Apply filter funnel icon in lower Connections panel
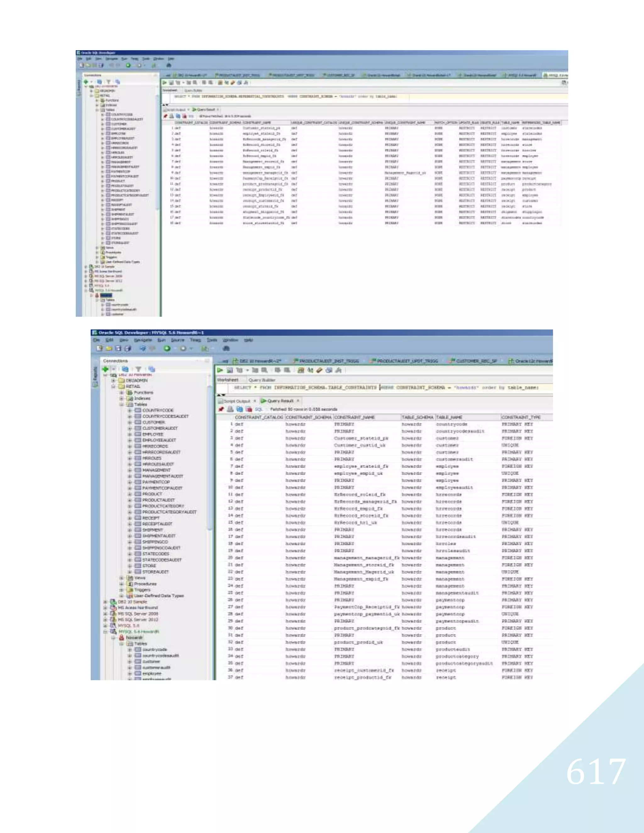This screenshot has height=833, width=644. point(138,369)
